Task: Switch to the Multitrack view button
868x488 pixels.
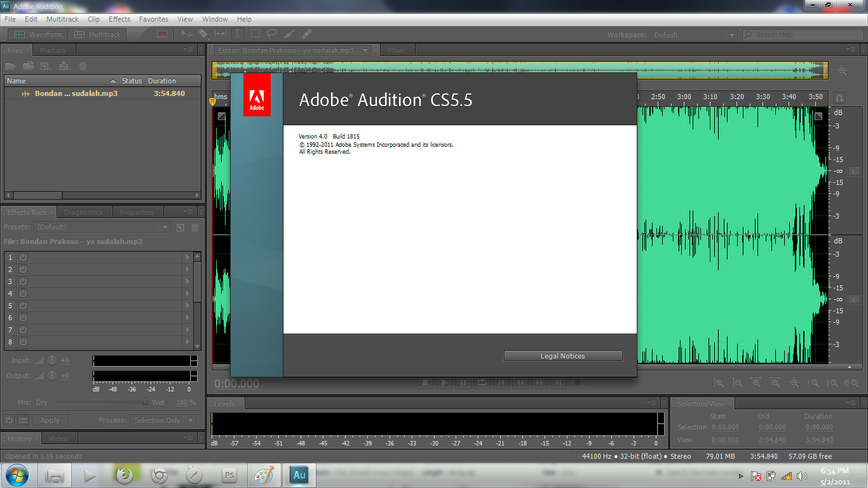Action: (x=98, y=34)
